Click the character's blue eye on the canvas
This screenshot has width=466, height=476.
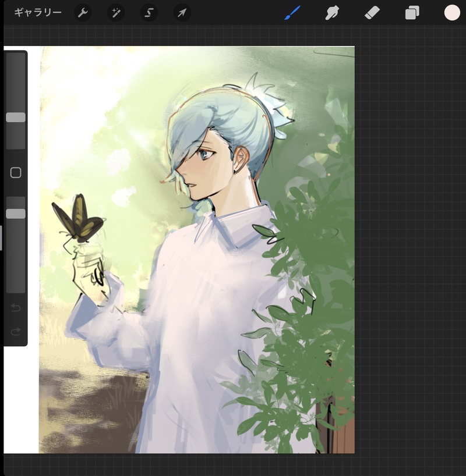(x=204, y=154)
